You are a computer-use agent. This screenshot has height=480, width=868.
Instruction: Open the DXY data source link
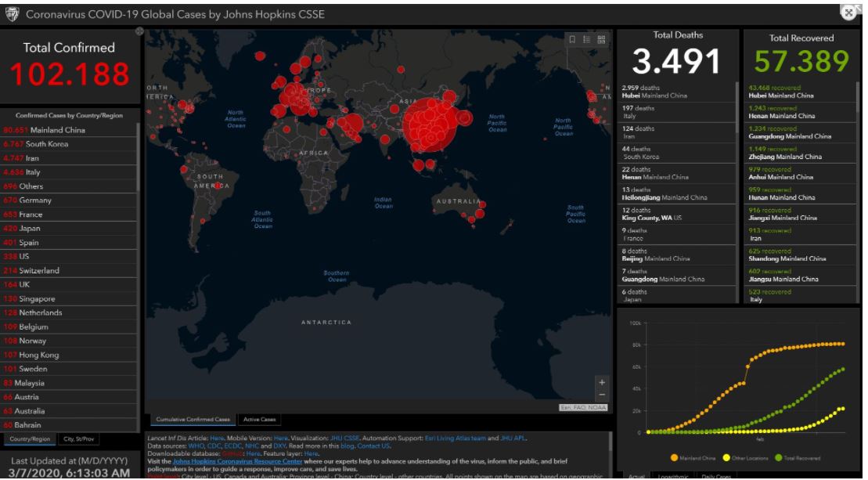tap(279, 446)
